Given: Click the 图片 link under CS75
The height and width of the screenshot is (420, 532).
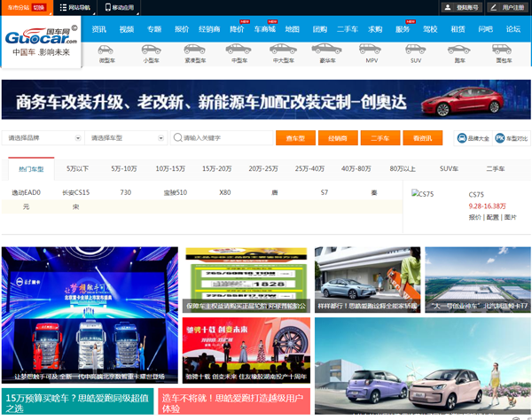Looking at the screenshot, I should tap(511, 217).
